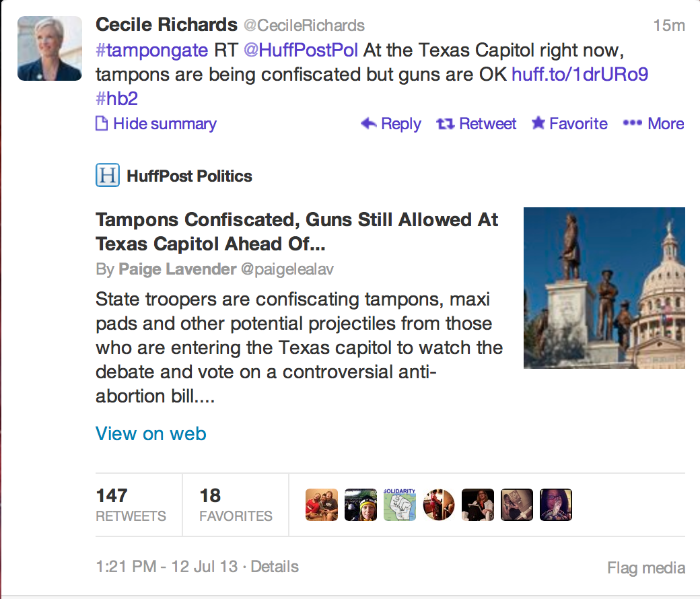Click the HuffPost Politics 'H' logo icon
The width and height of the screenshot is (700, 599).
(x=107, y=176)
